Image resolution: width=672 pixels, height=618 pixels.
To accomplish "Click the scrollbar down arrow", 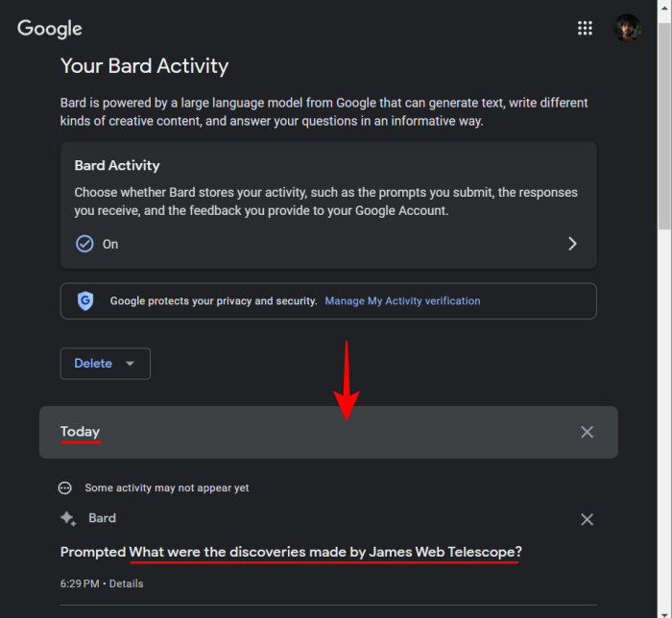I will (x=664, y=613).
